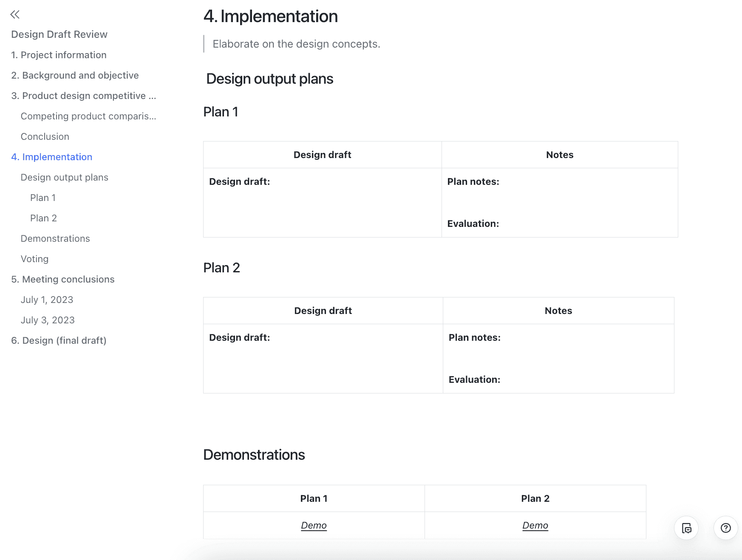This screenshot has width=742, height=560.
Task: Select July 3, 2023 outline entry
Action: click(x=48, y=320)
